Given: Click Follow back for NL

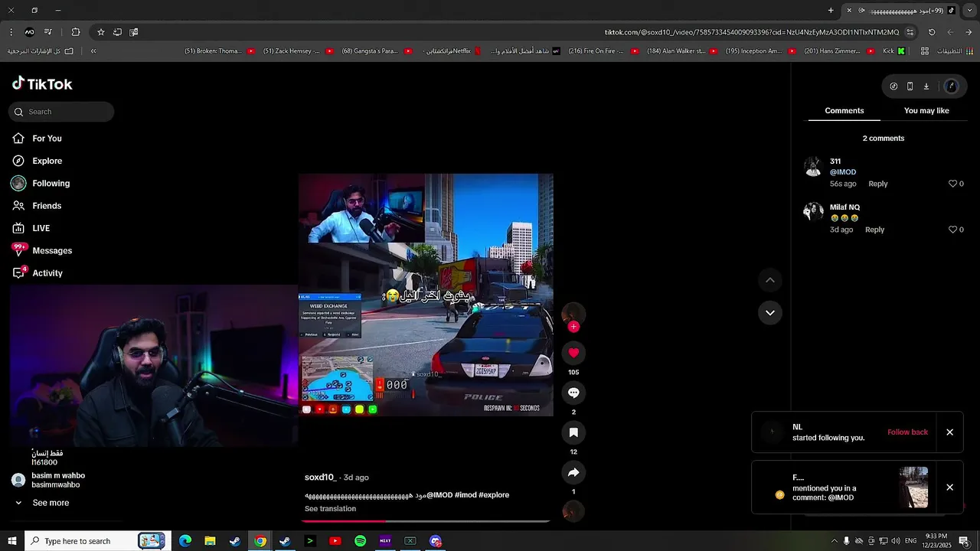Looking at the screenshot, I should [x=907, y=432].
